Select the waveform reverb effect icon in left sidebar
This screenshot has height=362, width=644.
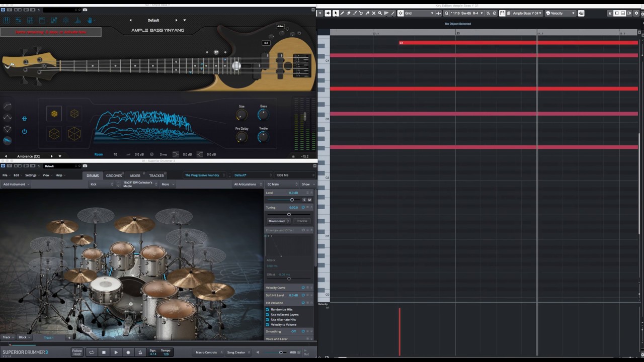[x=7, y=141]
